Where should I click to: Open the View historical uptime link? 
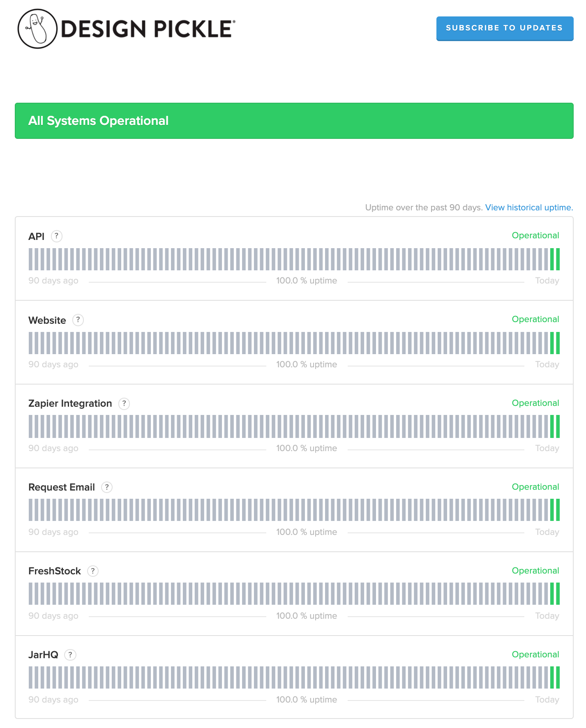(529, 207)
